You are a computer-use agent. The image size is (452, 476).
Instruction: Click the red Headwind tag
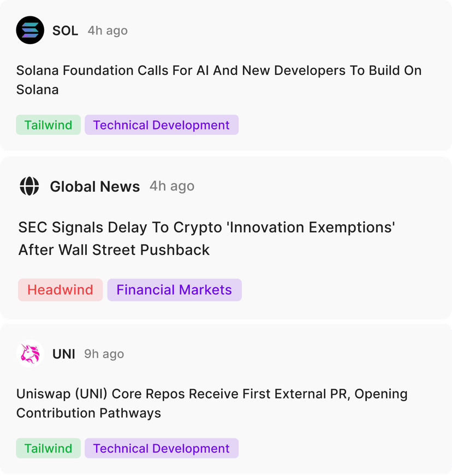click(60, 290)
